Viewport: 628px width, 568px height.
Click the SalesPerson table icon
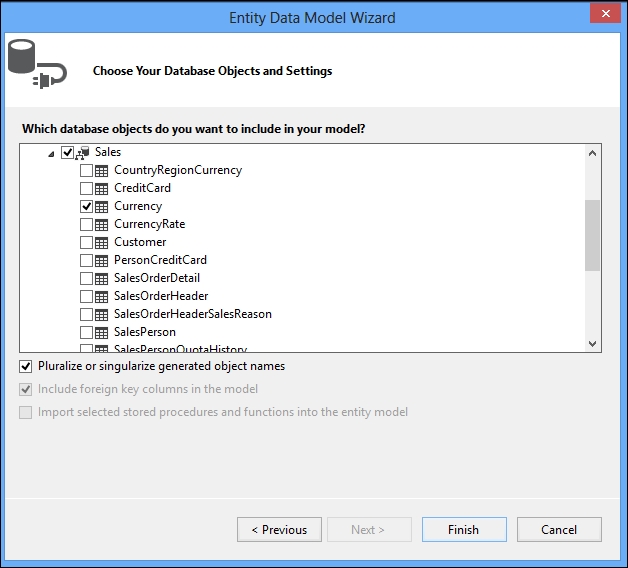[x=101, y=333]
